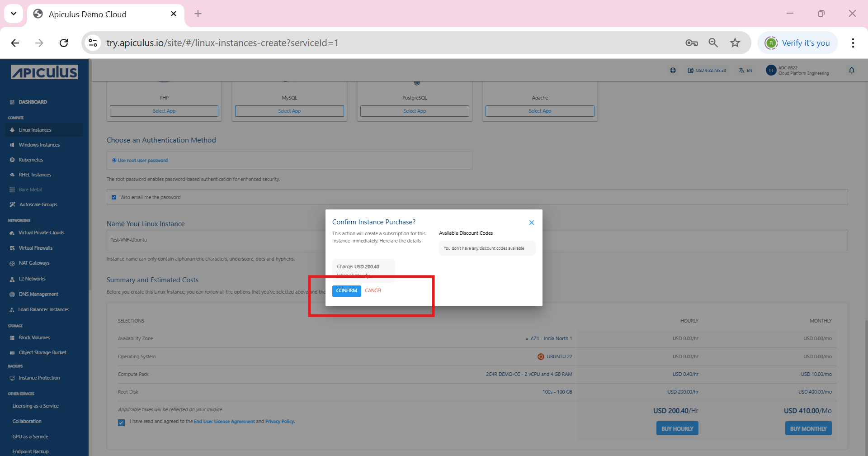
Task: Click the language translate EN icon
Action: (x=745, y=71)
